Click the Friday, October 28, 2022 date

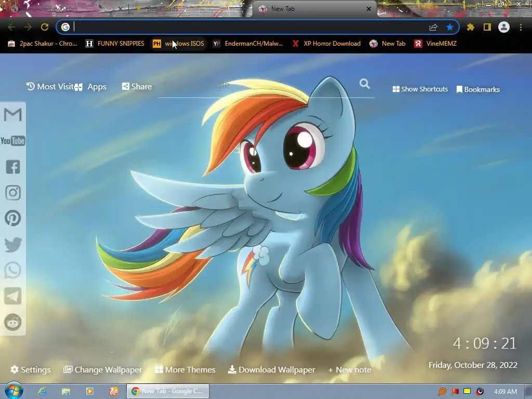[473, 365]
